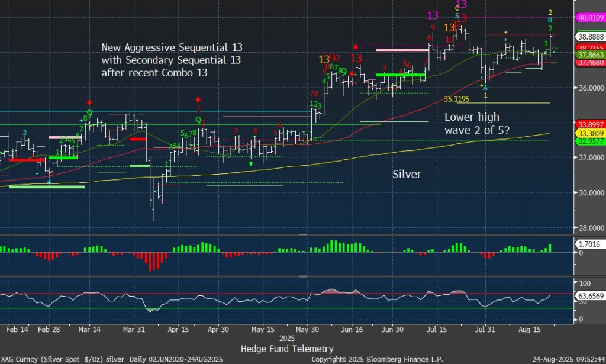Click the 1.7016 histogram value label
Viewport: 606px width, 364px height.
[x=589, y=243]
